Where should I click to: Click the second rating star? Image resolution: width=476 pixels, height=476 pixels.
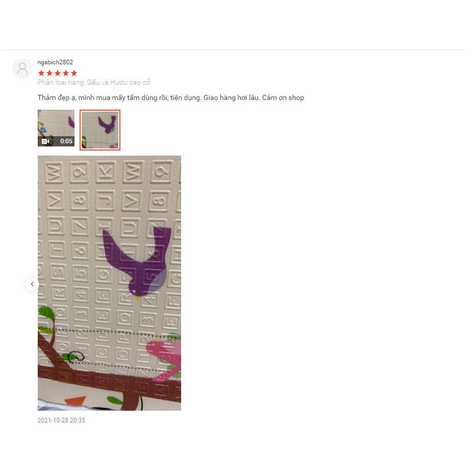click(49, 73)
